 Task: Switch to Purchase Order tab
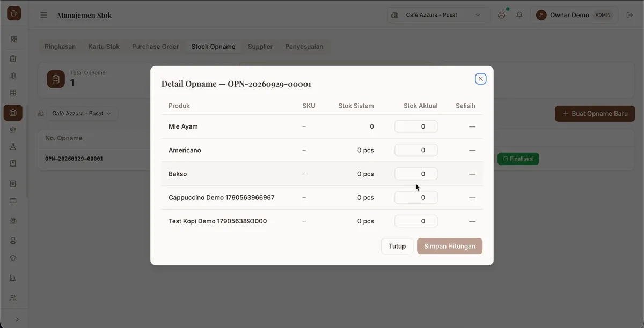point(156,47)
